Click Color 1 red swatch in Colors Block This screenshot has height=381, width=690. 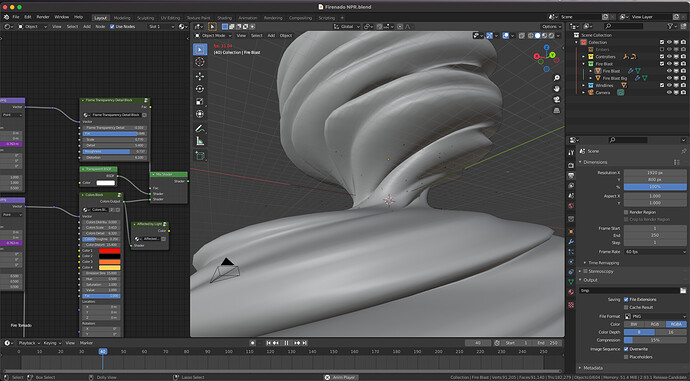(110, 251)
